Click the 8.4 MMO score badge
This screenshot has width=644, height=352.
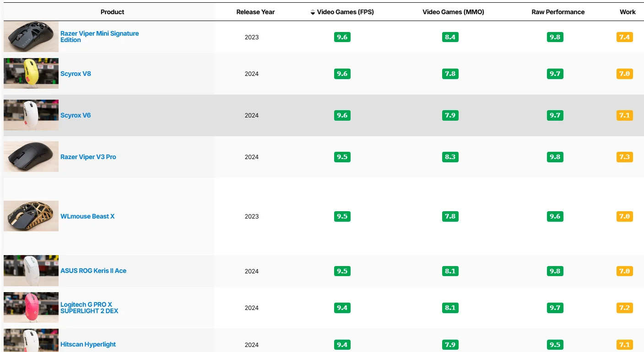[450, 37]
